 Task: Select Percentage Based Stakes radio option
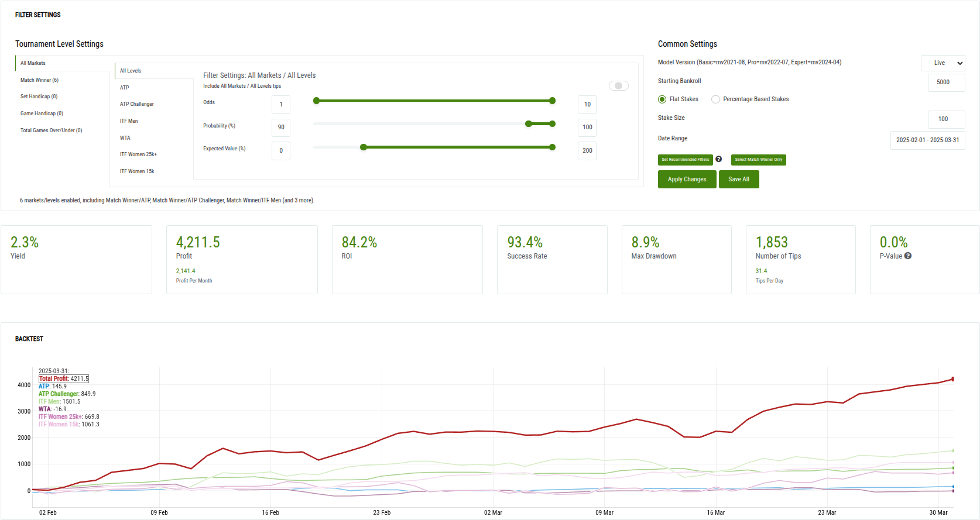coord(715,99)
